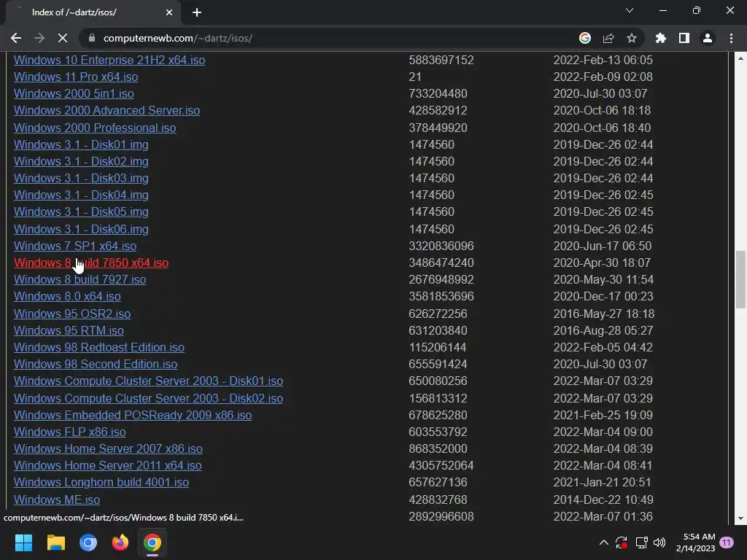Open Windows Home Server 2011 x64.iso
Screen dimensions: 747x560
click(x=108, y=465)
